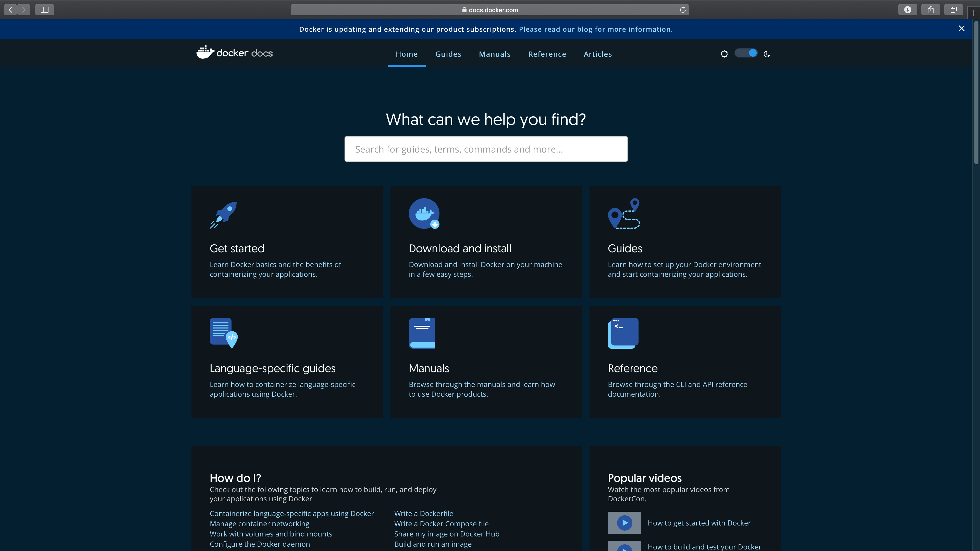Open the Articles navigation tab
The image size is (980, 551).
tap(598, 54)
